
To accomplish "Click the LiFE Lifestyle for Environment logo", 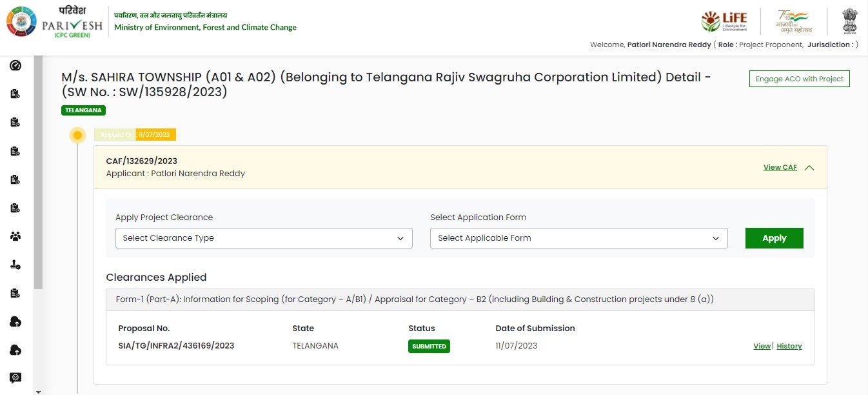I will point(725,21).
